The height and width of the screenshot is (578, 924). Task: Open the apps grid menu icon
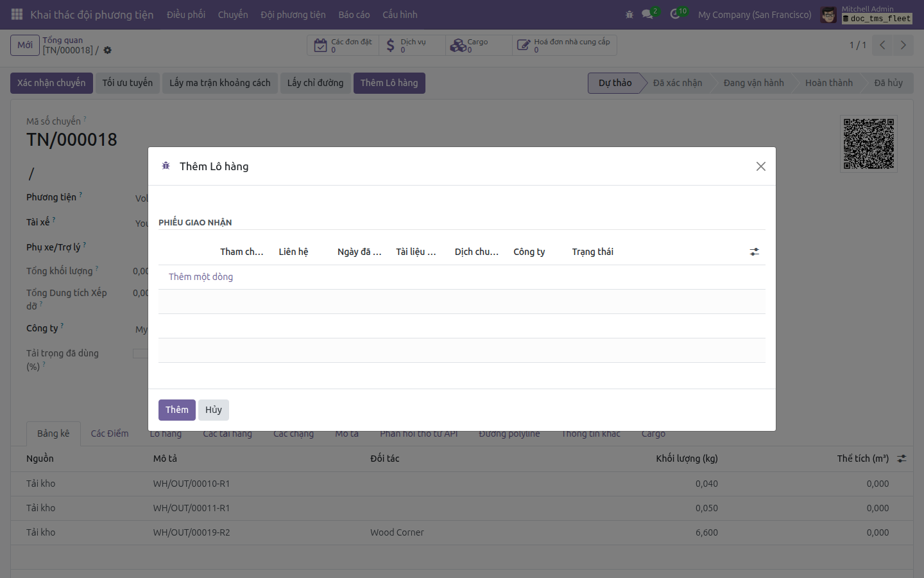click(x=17, y=14)
